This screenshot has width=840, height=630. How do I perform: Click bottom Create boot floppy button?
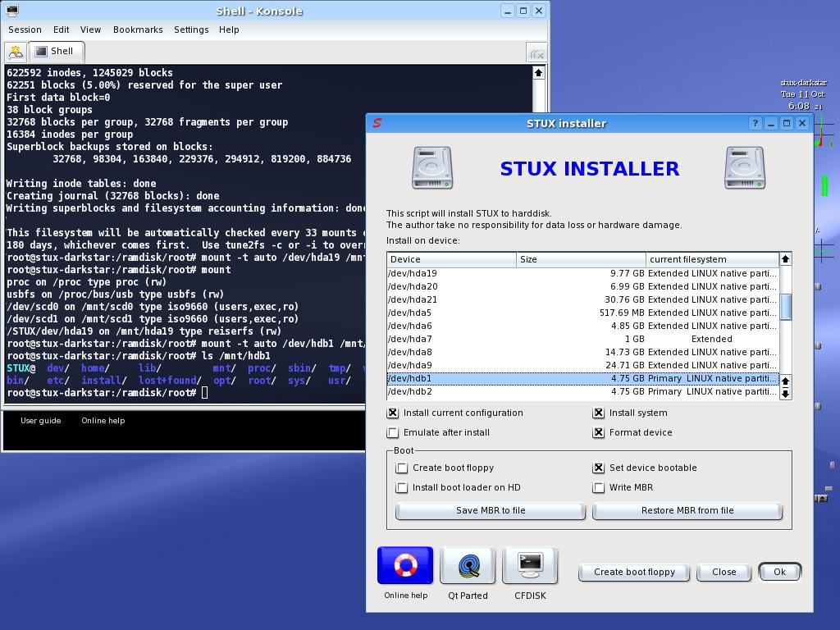coord(634,572)
